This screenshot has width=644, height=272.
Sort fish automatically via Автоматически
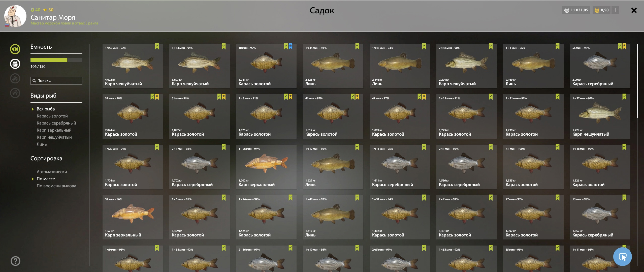(x=52, y=172)
